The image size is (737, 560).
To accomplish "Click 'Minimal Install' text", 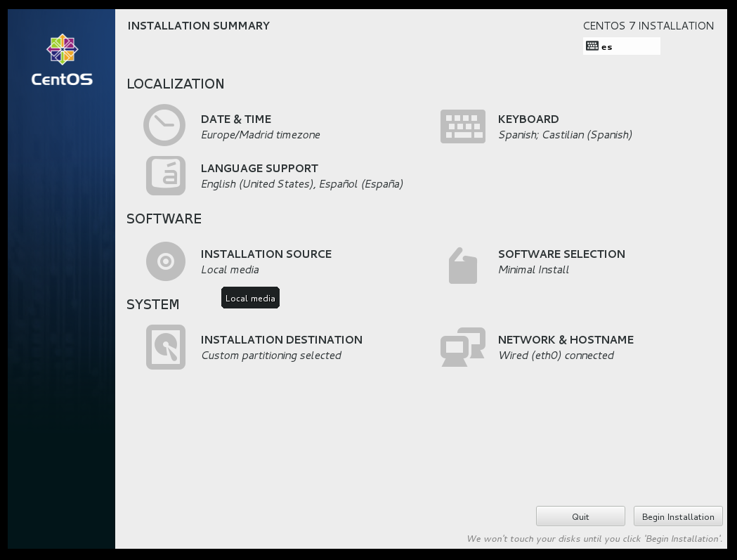I will tap(533, 269).
